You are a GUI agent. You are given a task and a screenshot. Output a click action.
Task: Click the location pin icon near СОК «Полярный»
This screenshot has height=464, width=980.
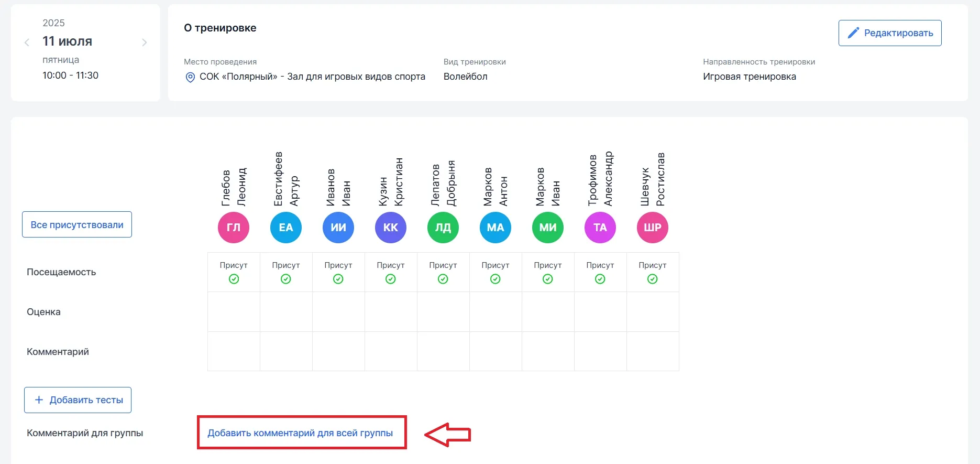[190, 77]
